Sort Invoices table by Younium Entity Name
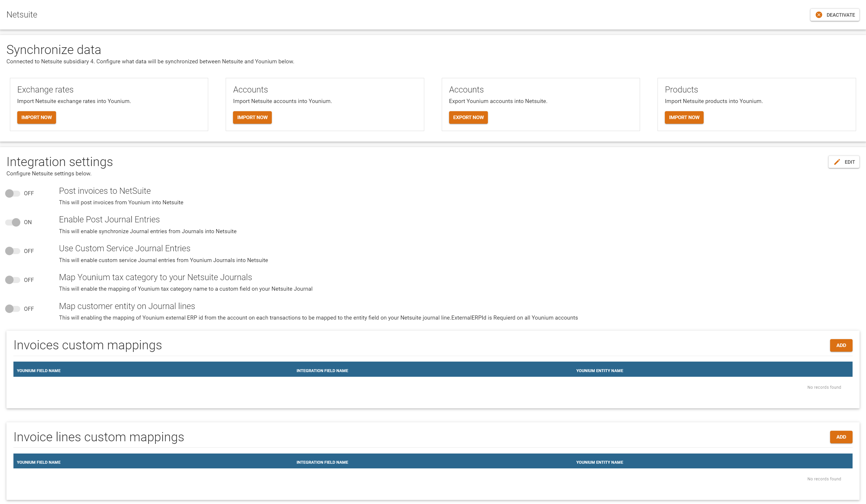 [599, 371]
